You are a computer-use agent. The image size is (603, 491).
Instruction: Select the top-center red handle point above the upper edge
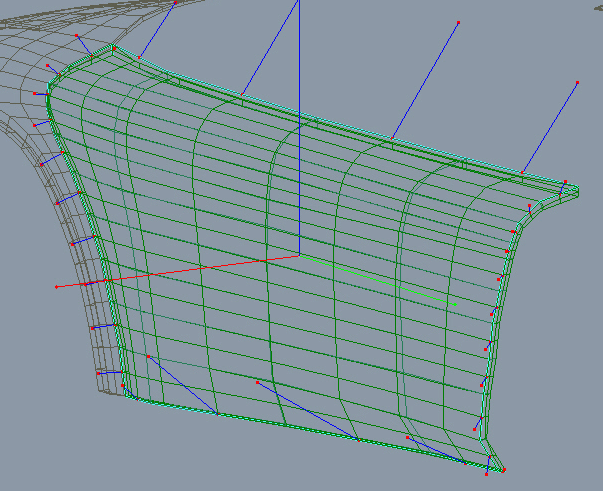(458, 22)
